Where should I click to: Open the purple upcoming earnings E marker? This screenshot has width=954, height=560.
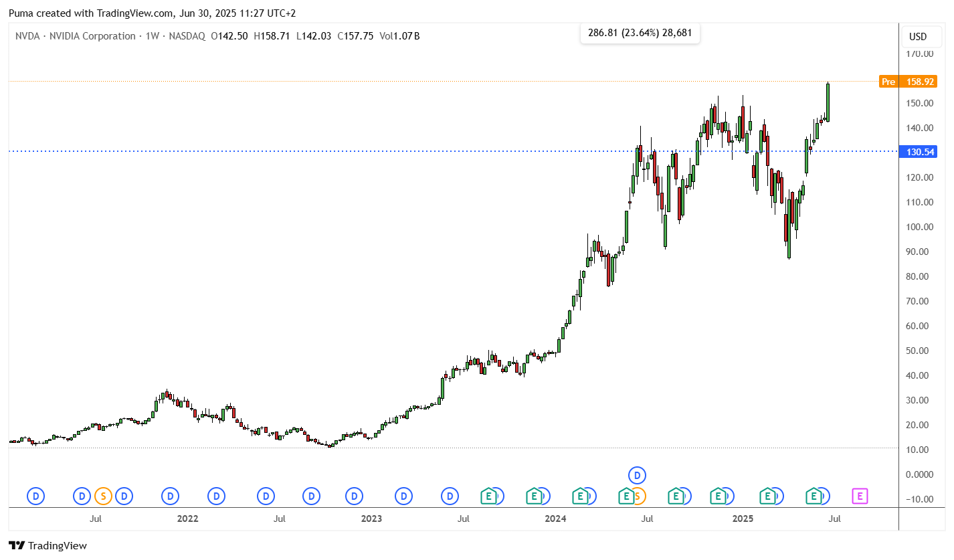pos(860,496)
